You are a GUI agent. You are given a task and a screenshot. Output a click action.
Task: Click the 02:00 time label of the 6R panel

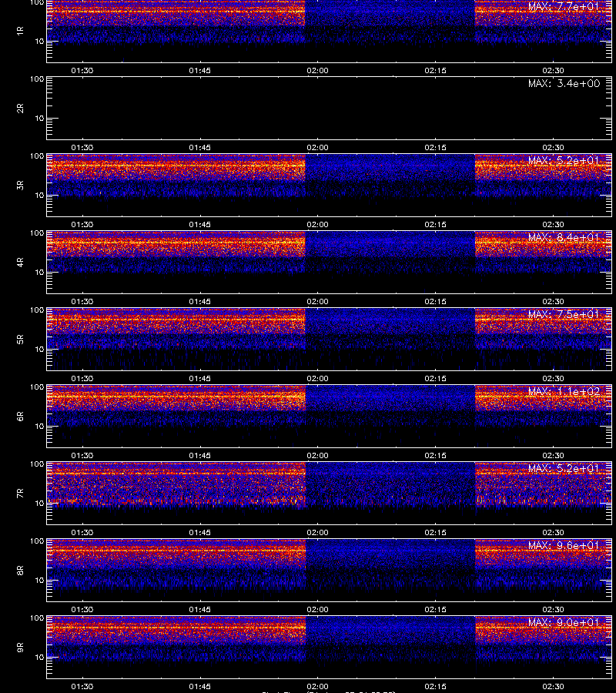tap(318, 455)
